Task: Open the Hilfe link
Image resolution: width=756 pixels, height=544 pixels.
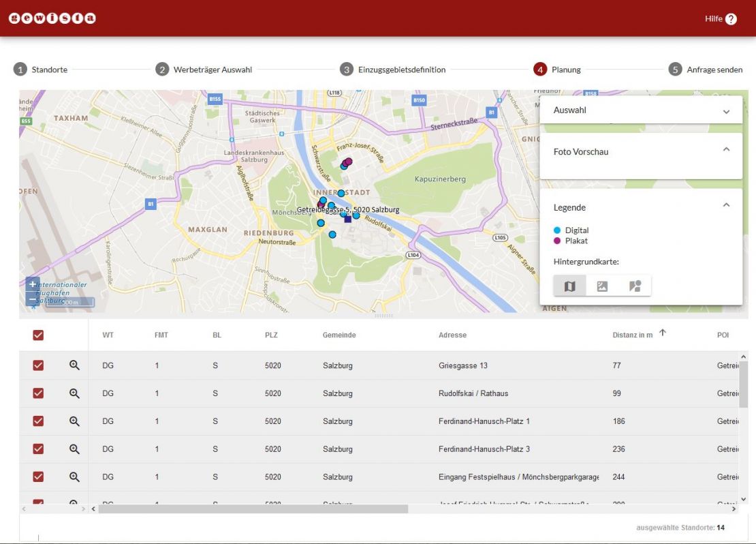Action: [714, 19]
